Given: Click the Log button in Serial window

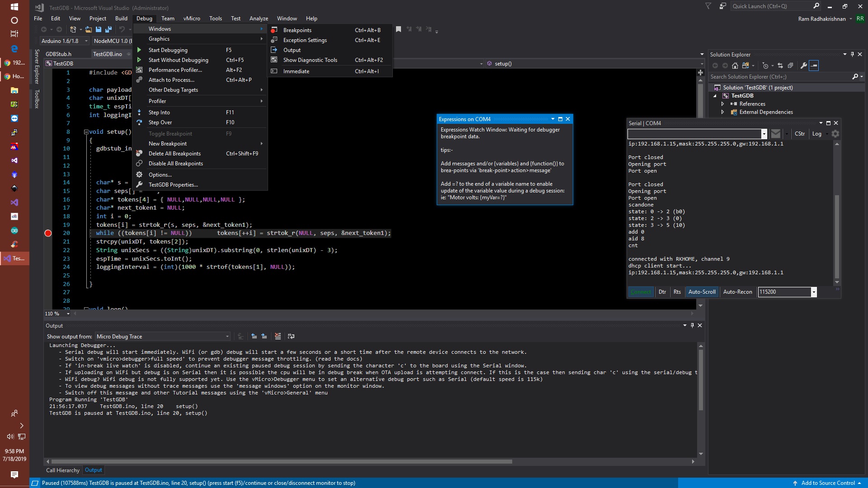Looking at the screenshot, I should 816,134.
